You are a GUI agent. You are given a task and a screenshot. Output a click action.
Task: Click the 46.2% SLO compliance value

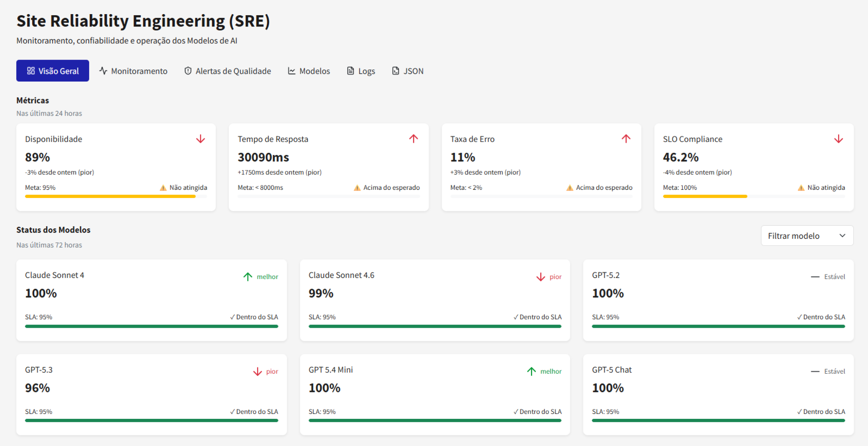[681, 157]
